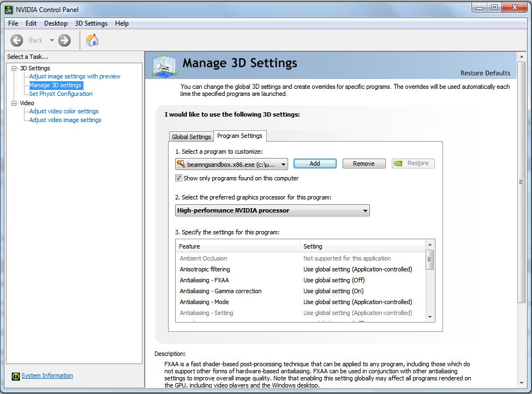Click the Add program button
The width and height of the screenshot is (532, 394).
click(x=315, y=163)
